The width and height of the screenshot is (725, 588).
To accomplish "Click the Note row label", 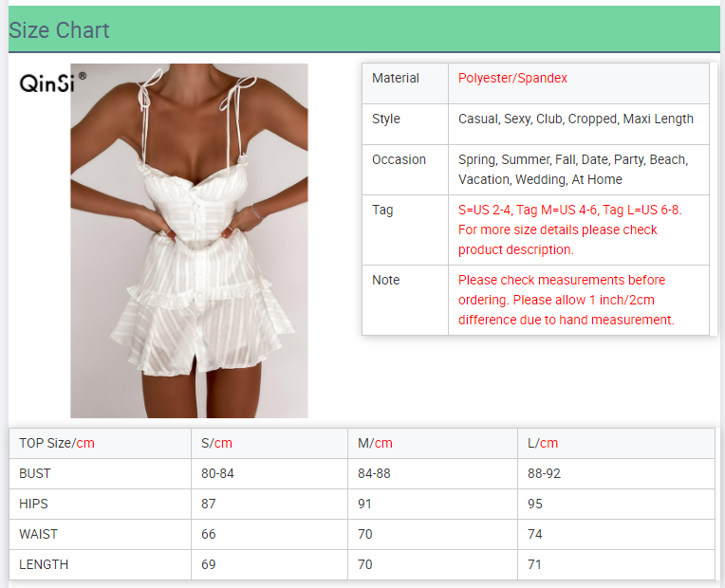I will click(x=386, y=281).
